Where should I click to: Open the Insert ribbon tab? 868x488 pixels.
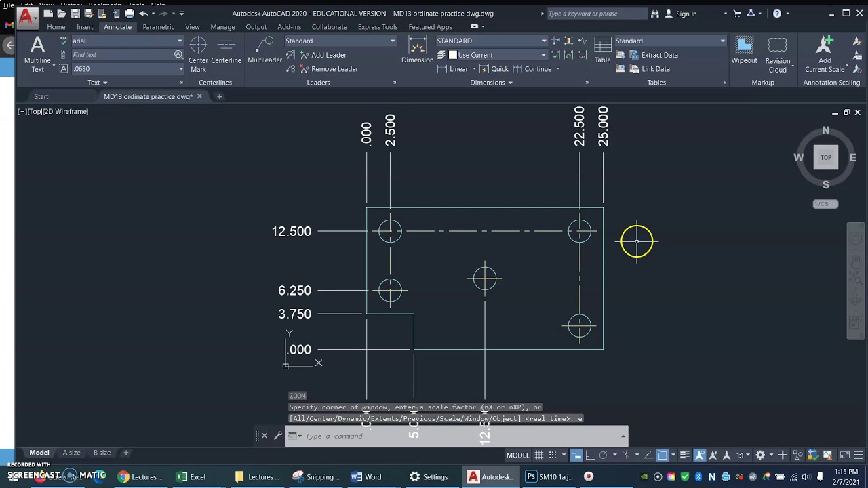[x=85, y=27]
